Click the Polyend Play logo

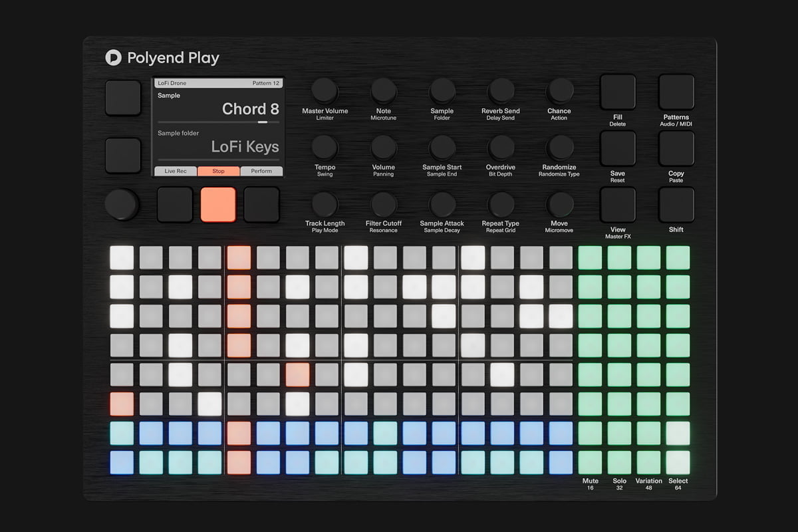point(162,58)
